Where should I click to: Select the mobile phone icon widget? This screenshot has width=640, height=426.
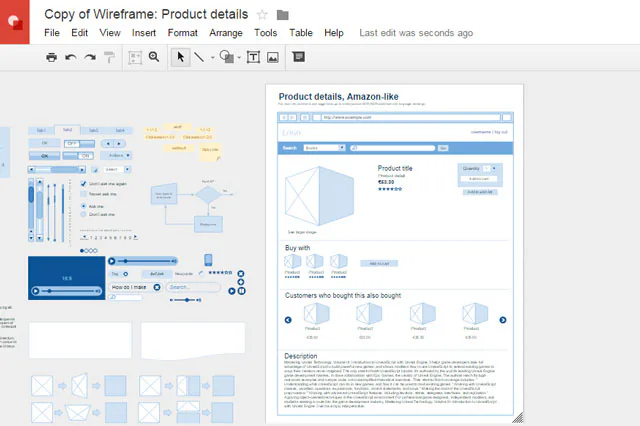click(208, 260)
